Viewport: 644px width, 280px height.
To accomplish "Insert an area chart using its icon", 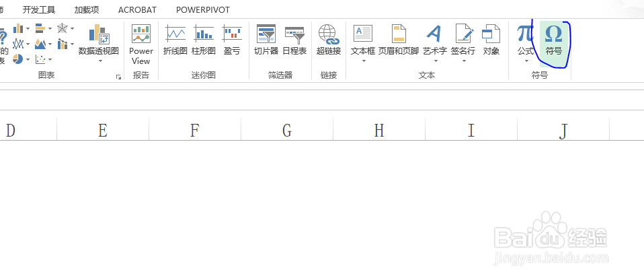I will (x=40, y=44).
